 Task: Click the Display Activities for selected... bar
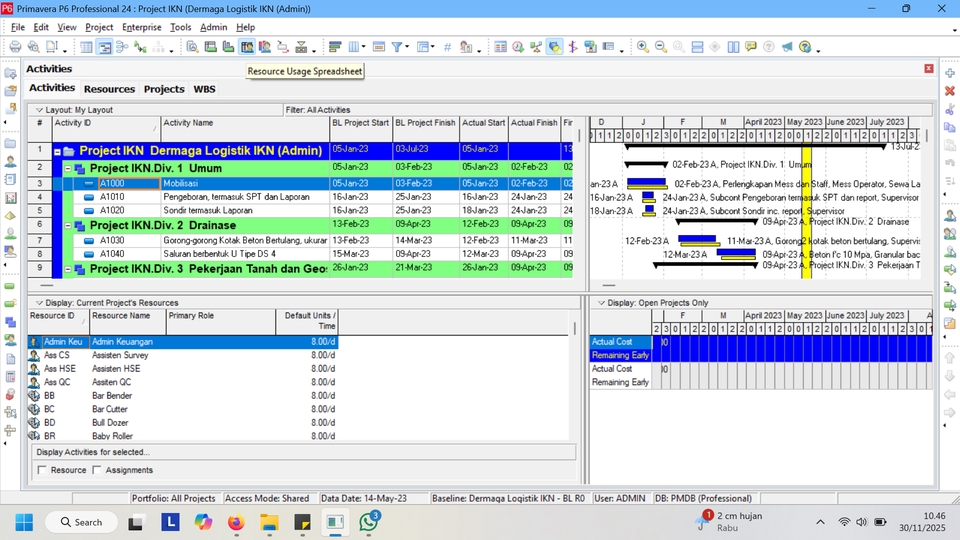click(304, 452)
